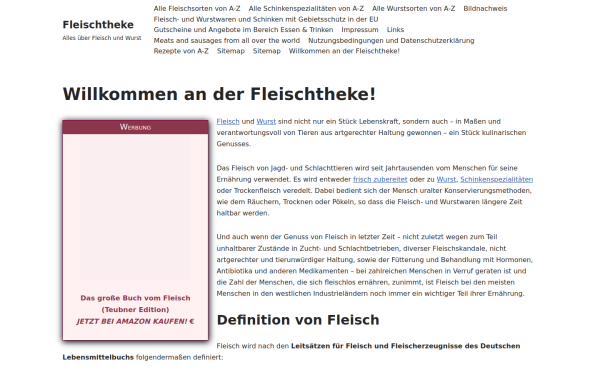Open the Schinkenspezialitäten link
Viewport: 600px width, 375px height.
click(497, 179)
